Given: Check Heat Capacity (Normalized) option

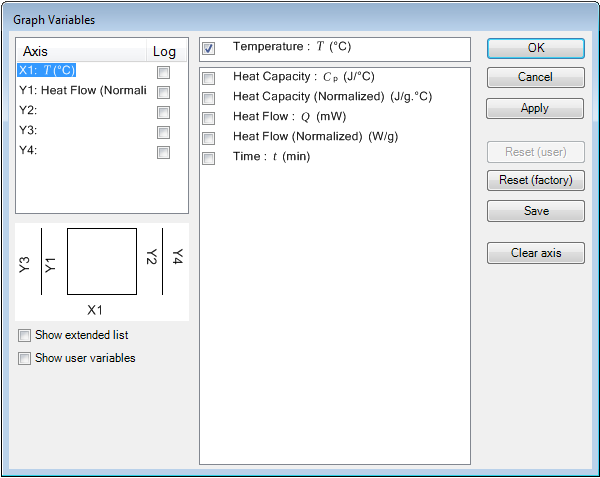Looking at the screenshot, I should point(209,98).
